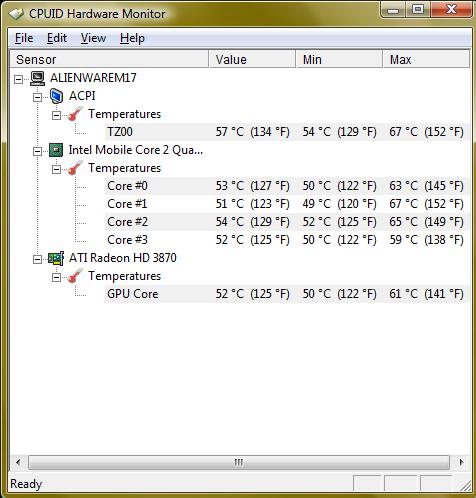Click the Intel Mobile Core 2 chip icon
The width and height of the screenshot is (476, 498).
56,150
